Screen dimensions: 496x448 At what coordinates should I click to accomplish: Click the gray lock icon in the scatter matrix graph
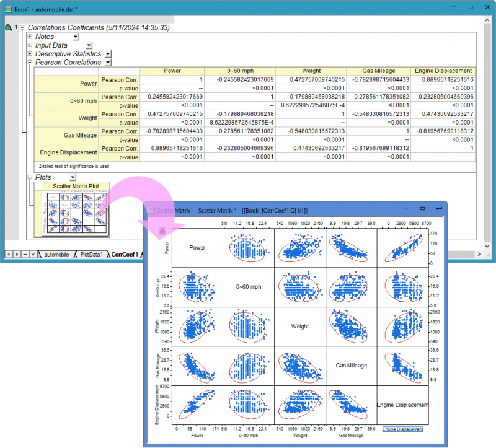(x=162, y=231)
